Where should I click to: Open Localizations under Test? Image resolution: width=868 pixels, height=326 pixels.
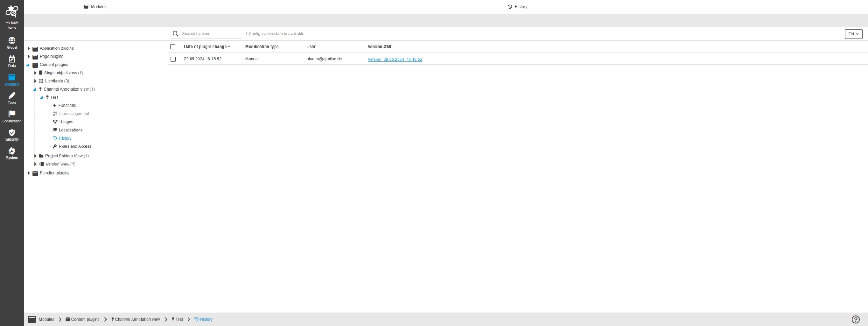[71, 130]
